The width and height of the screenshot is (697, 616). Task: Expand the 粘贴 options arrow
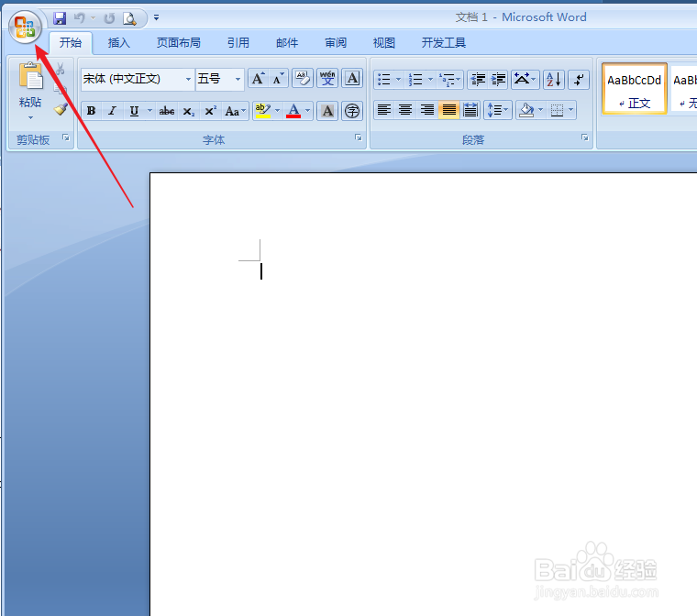point(30,117)
